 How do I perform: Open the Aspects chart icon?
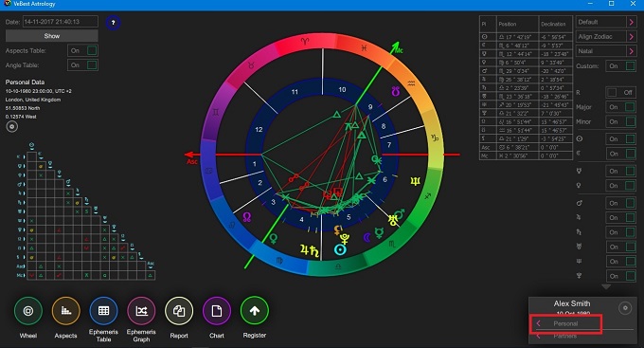[x=65, y=311]
